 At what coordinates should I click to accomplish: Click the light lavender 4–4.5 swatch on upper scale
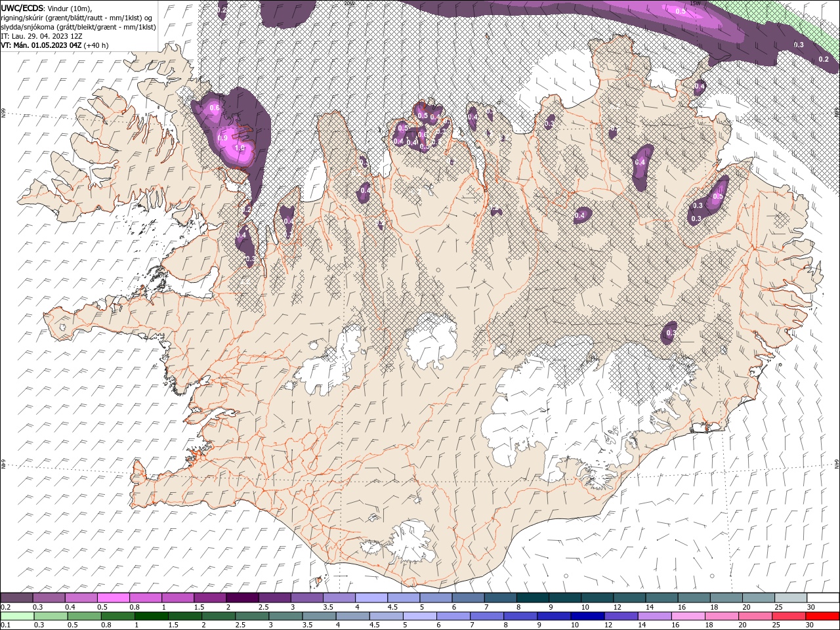click(x=371, y=598)
